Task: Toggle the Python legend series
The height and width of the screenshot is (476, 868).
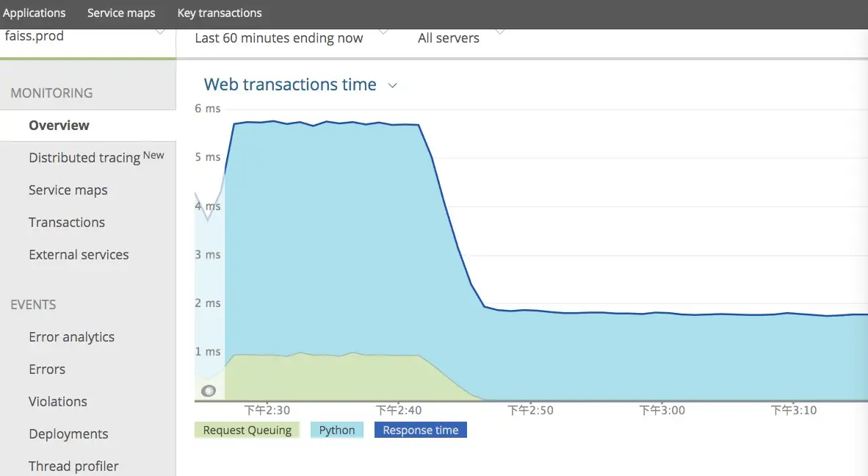Action: coord(336,430)
